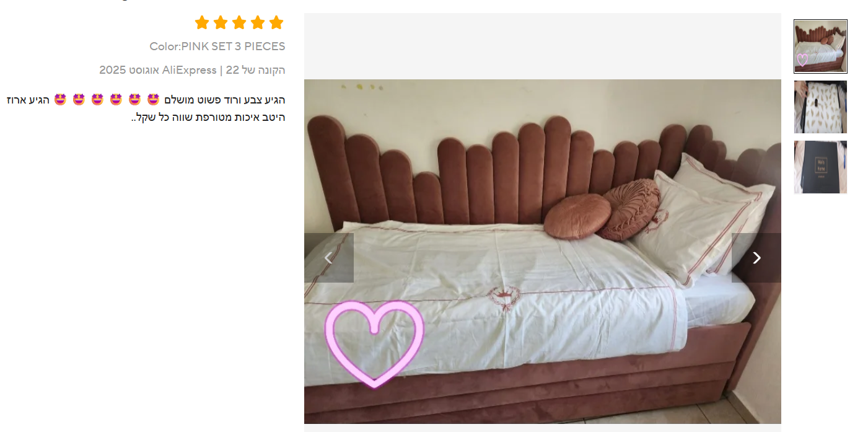Go back with the previous photo arrow
The image size is (868, 432).
click(329, 258)
